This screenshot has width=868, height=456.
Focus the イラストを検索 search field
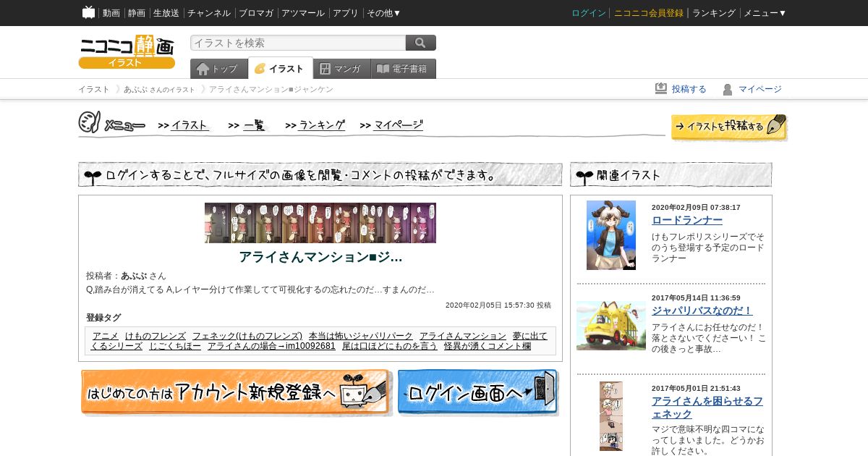(x=298, y=43)
